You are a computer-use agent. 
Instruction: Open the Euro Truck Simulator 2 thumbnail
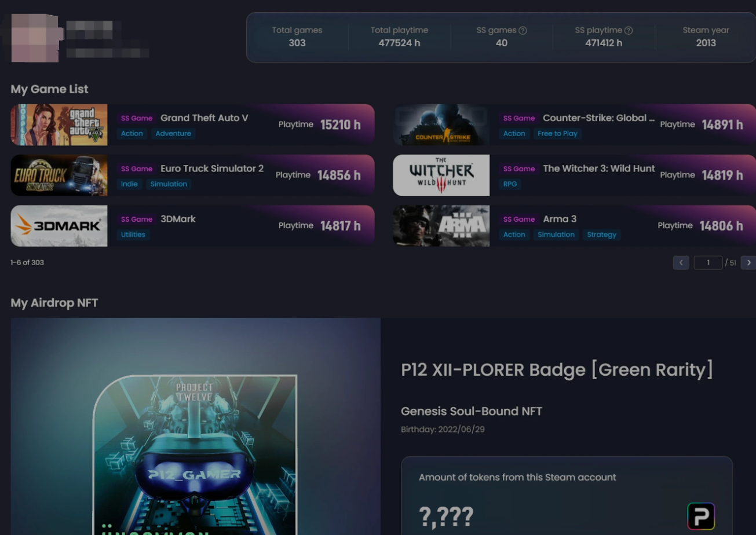pos(59,175)
